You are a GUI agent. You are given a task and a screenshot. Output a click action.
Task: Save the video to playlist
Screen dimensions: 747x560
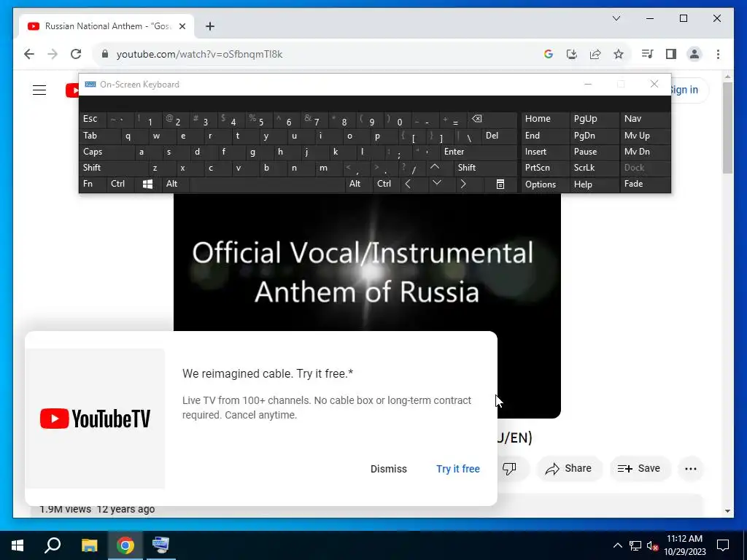(x=639, y=469)
